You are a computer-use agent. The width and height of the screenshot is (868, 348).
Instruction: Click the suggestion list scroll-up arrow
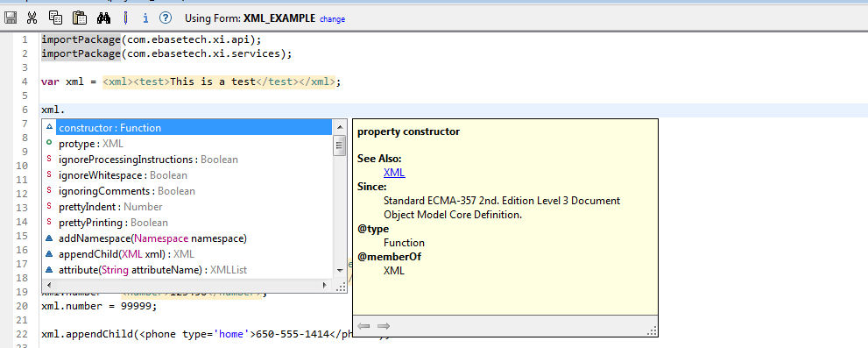click(340, 127)
